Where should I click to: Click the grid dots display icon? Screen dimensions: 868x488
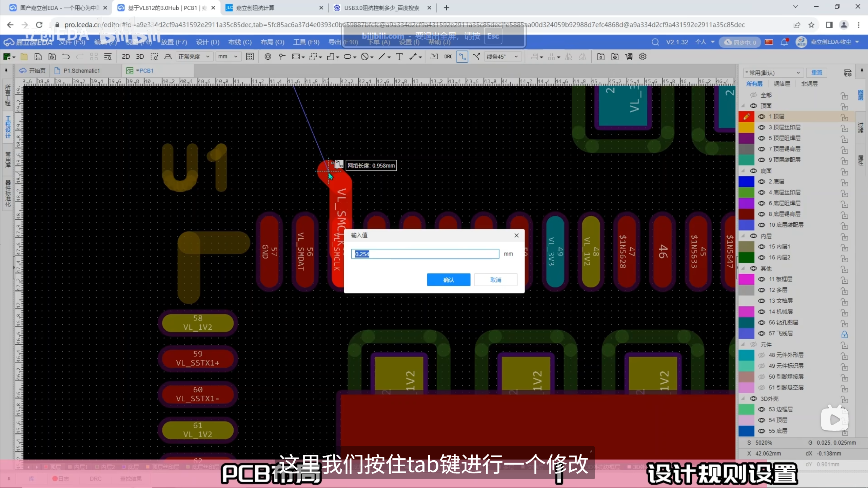click(250, 57)
